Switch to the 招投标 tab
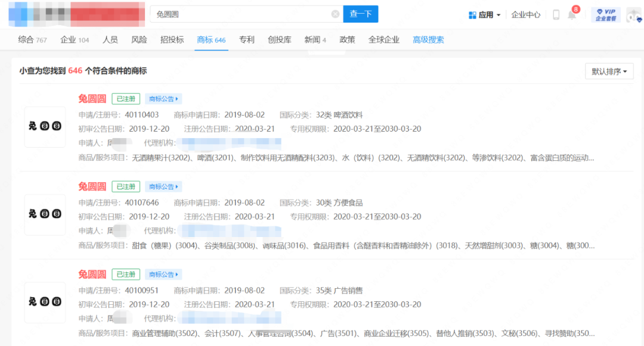This screenshot has height=346, width=644. 172,40
